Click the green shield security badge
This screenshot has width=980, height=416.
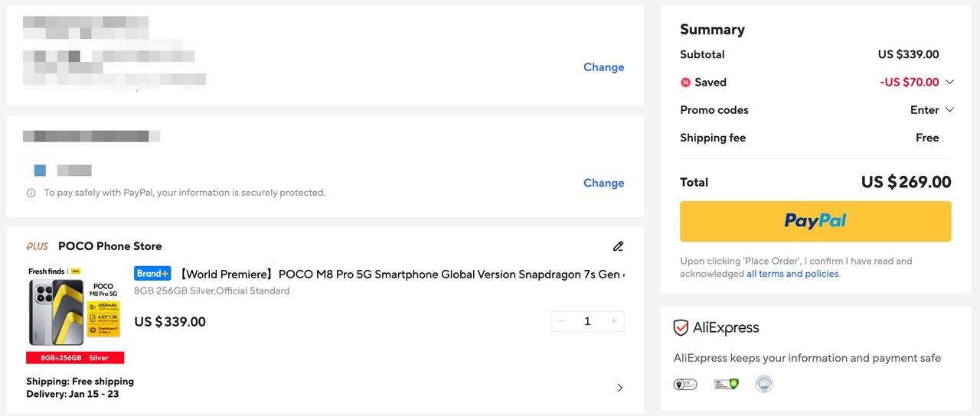[726, 384]
